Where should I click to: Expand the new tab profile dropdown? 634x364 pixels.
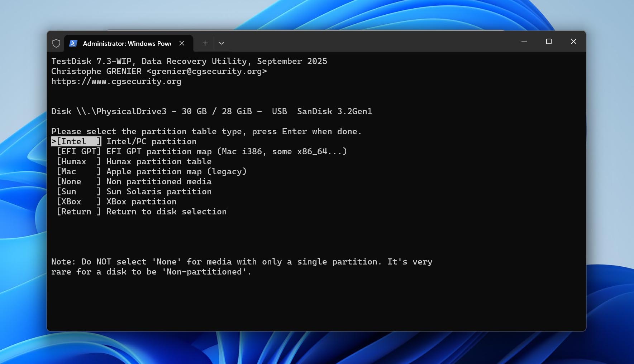coord(221,43)
